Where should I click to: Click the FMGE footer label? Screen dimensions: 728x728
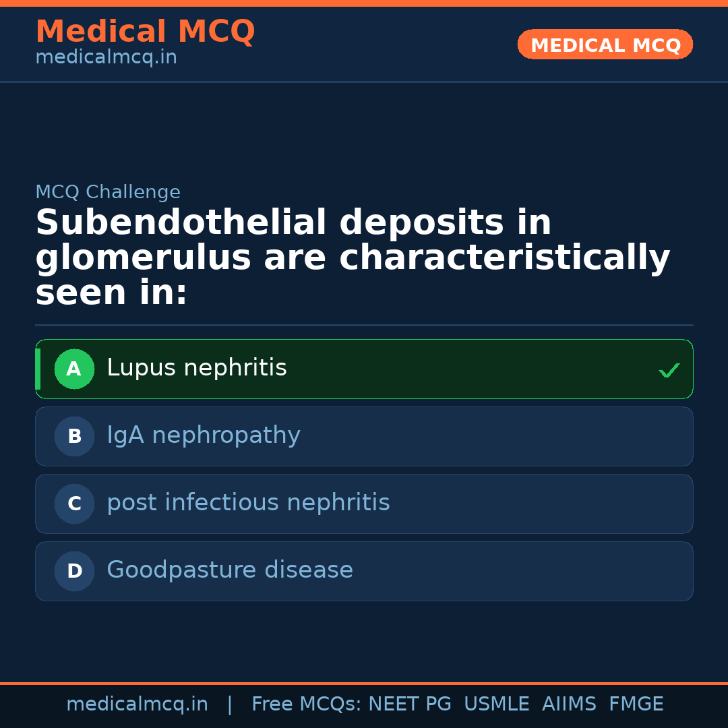pos(636,704)
